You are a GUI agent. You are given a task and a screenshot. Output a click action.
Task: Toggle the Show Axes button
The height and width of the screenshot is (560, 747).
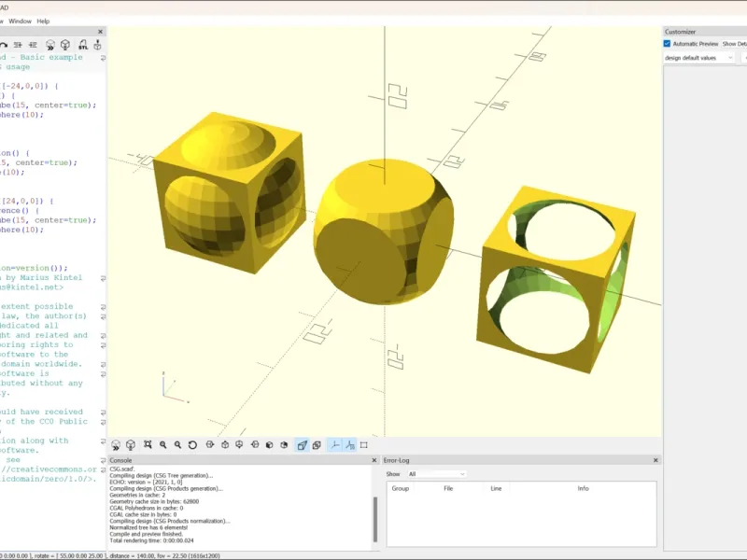point(335,445)
